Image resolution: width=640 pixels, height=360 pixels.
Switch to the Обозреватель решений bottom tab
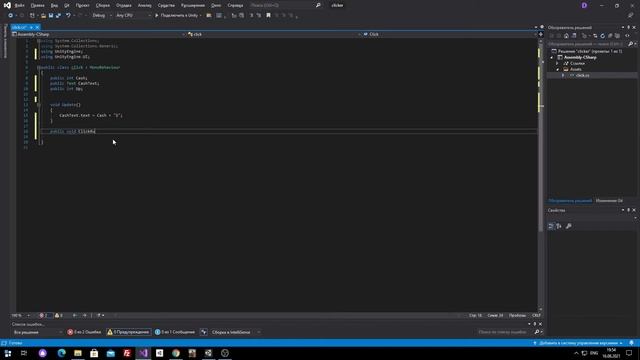pos(570,200)
